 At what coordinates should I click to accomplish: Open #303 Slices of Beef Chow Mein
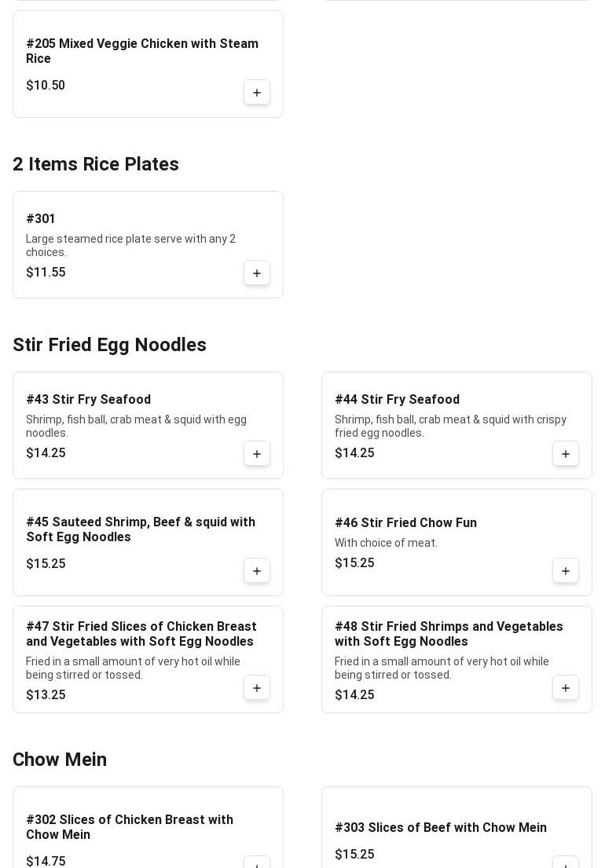tap(440, 828)
